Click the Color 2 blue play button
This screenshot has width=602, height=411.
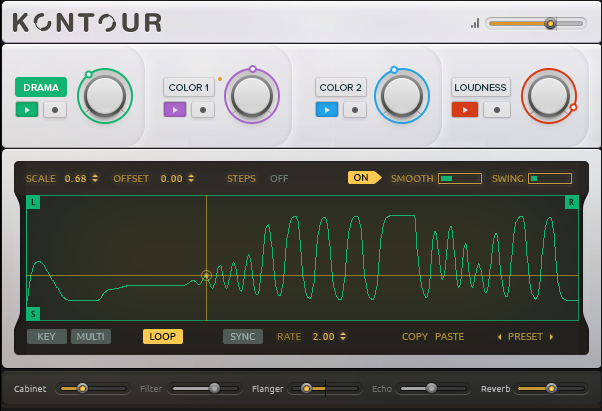(327, 110)
